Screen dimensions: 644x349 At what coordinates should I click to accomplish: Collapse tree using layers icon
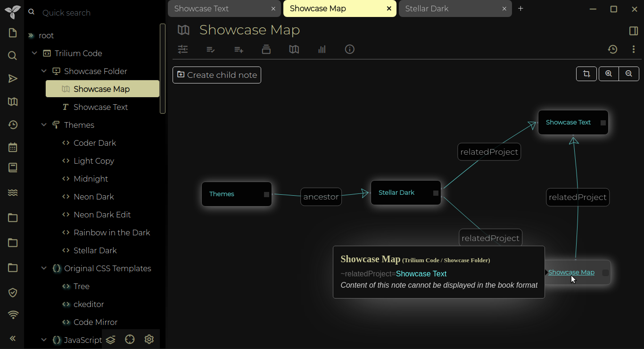pos(111,340)
